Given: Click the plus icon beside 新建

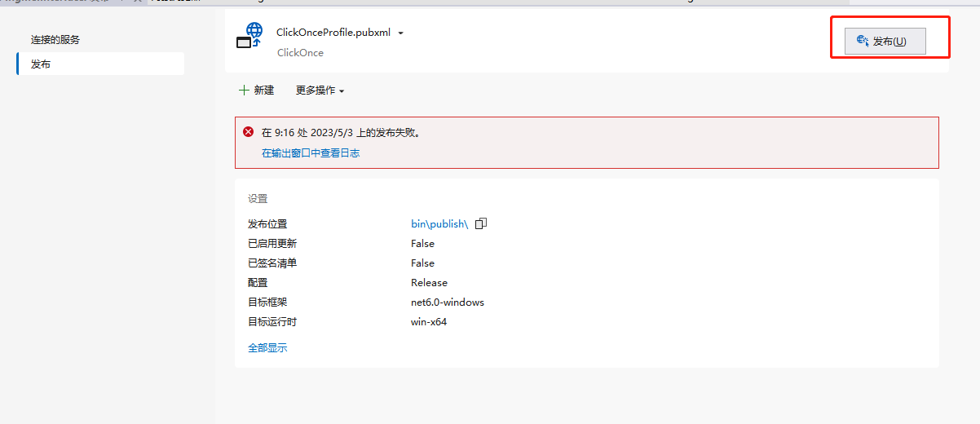Looking at the screenshot, I should pos(244,91).
